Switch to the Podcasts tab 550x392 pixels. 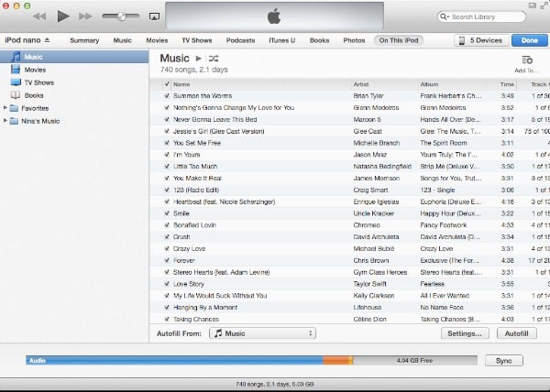(240, 40)
